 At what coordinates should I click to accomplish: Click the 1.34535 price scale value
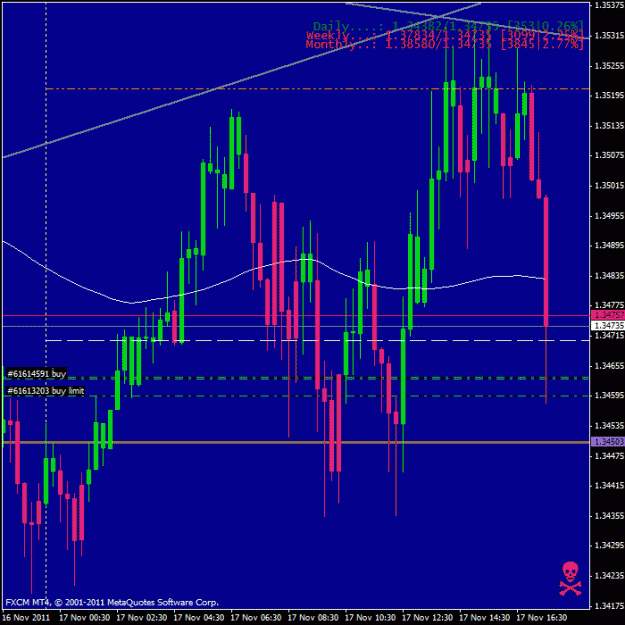coord(609,426)
